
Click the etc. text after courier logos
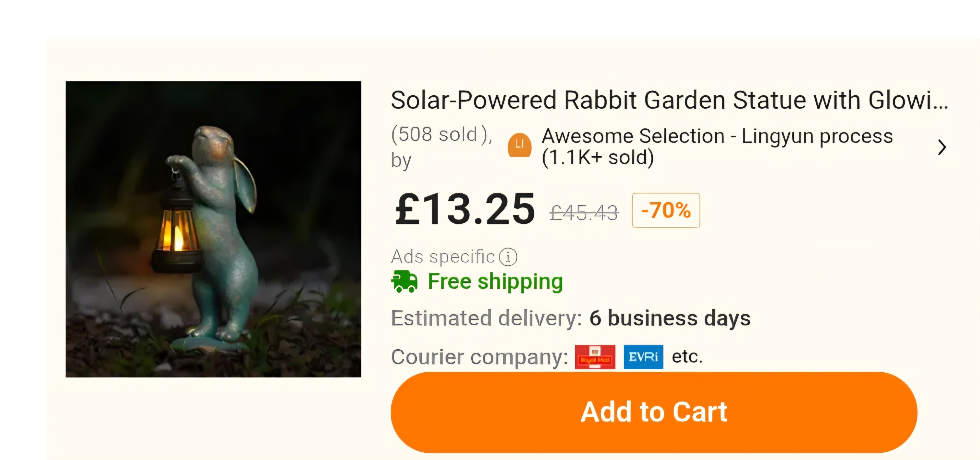click(x=687, y=357)
